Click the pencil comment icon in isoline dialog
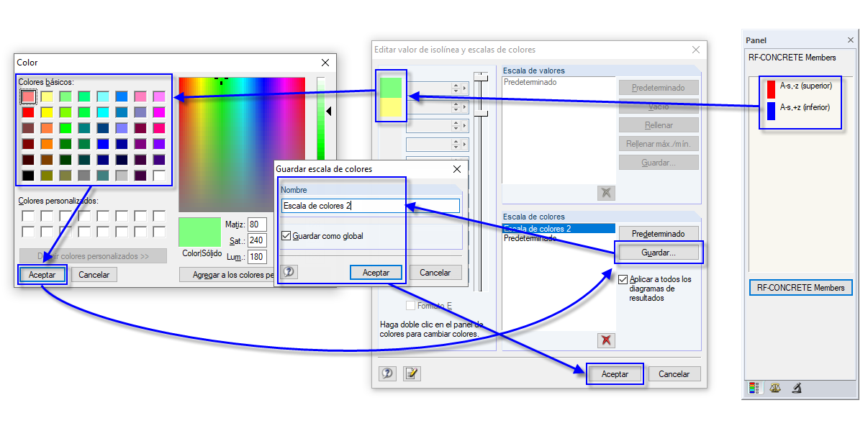 (412, 374)
